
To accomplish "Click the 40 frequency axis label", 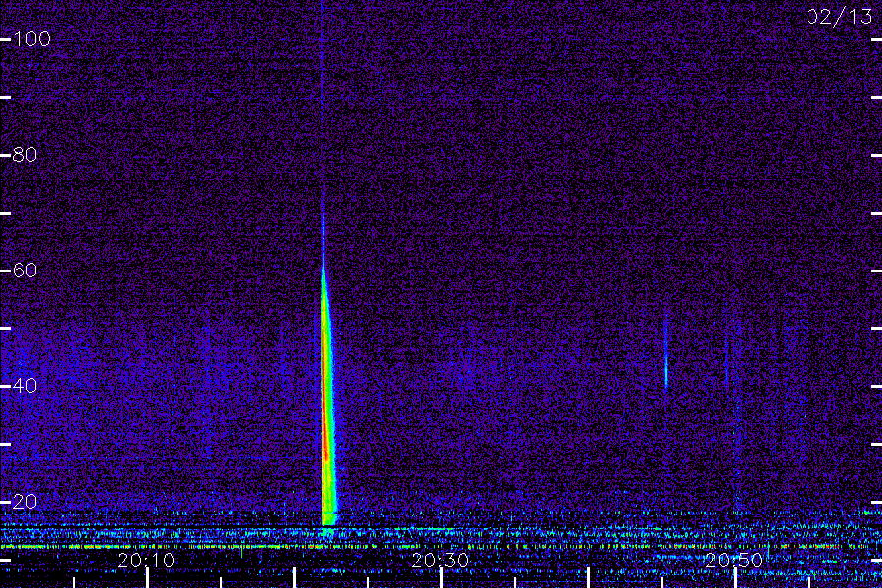I will (24, 386).
